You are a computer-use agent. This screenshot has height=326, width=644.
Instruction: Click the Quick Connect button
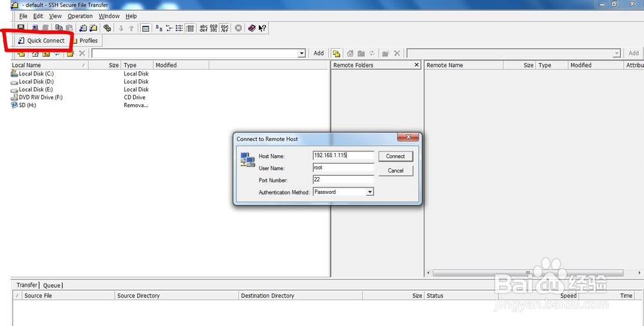click(x=41, y=41)
